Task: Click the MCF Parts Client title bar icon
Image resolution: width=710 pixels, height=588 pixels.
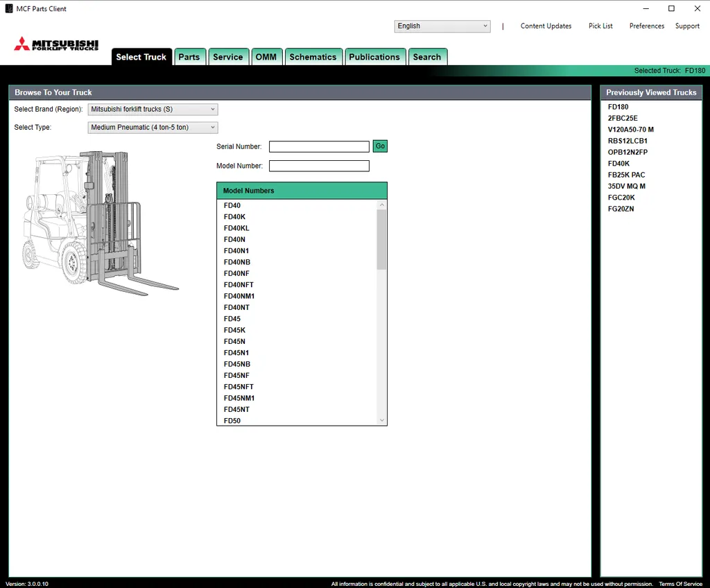Action: coord(9,8)
